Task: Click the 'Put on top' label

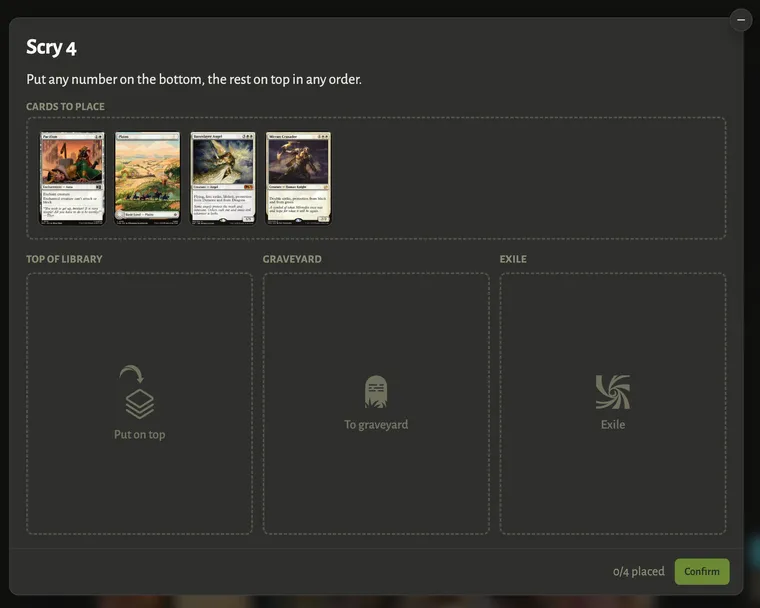Action: [x=140, y=434]
